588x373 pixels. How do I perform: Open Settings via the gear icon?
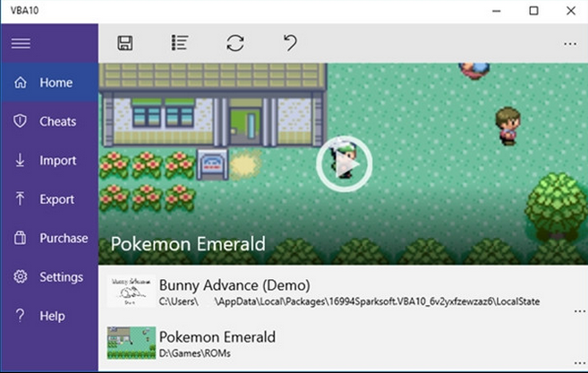click(x=21, y=277)
